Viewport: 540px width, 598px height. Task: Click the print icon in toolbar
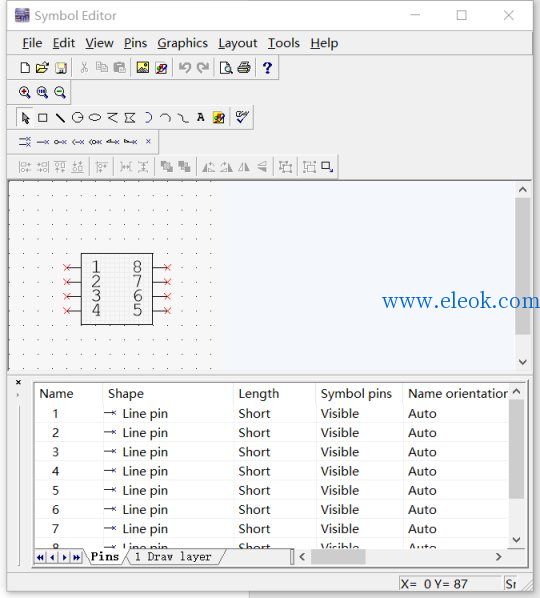244,68
